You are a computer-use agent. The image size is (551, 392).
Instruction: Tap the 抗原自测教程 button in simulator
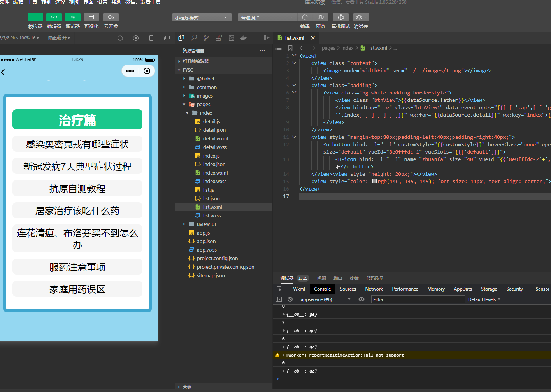coord(77,189)
